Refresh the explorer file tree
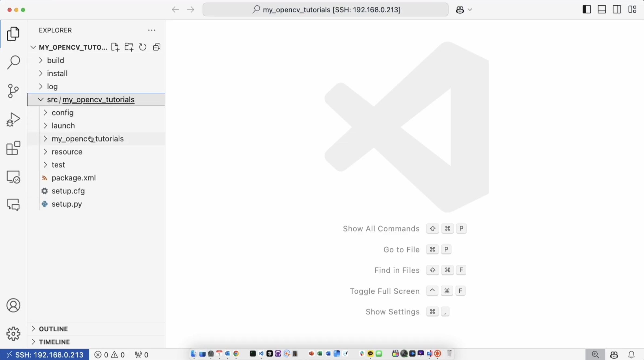644x360 pixels. (143, 47)
